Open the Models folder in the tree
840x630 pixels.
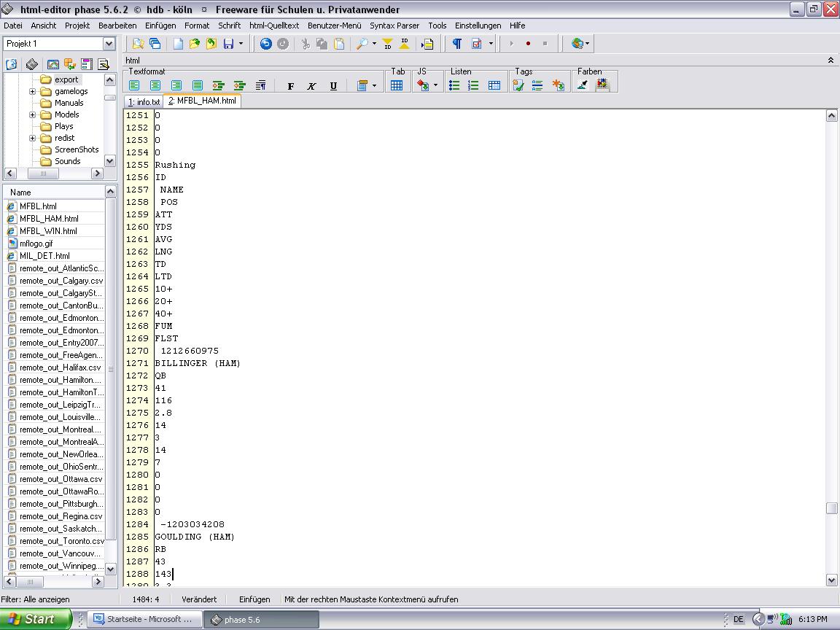66,114
